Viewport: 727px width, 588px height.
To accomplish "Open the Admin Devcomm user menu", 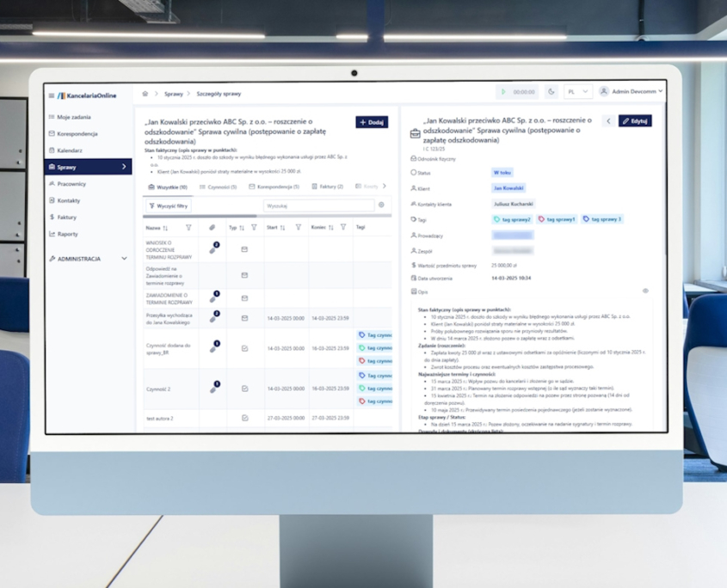I will coord(632,92).
